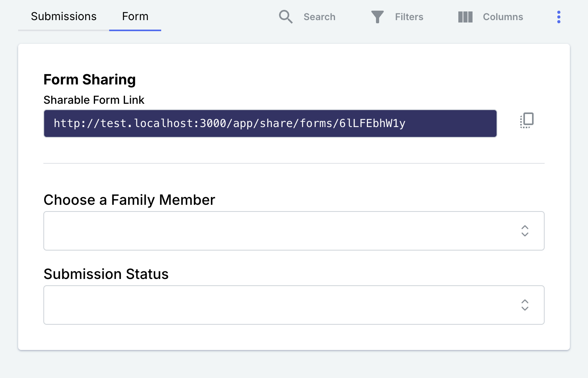
Task: Select the form share URL text
Action: (230, 123)
